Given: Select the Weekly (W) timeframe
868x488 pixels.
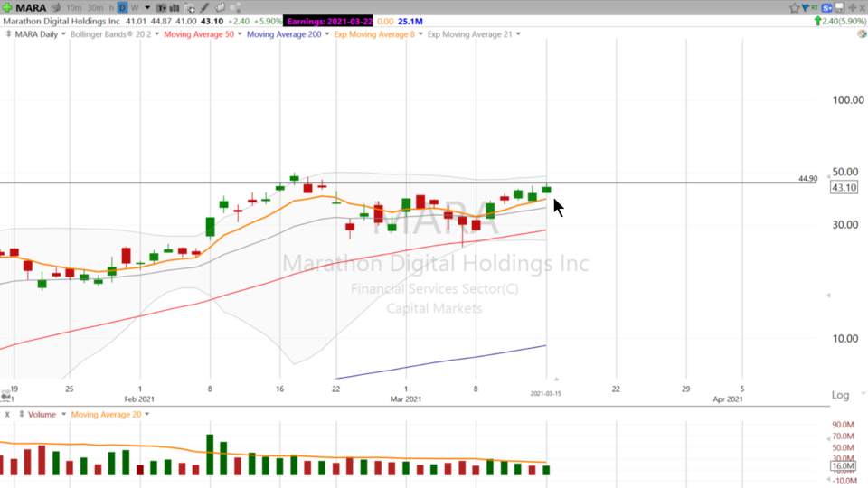Looking at the screenshot, I should point(135,8).
